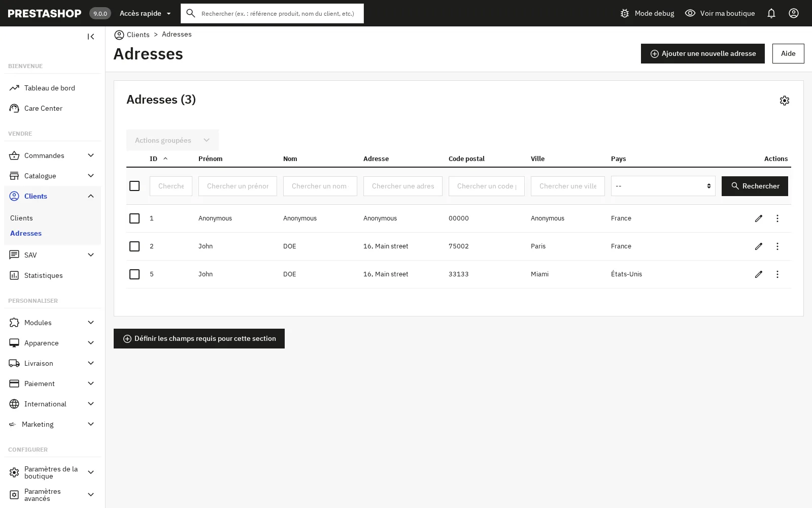This screenshot has height=508, width=812.
Task: Focus the ID filter field
Action: [171, 186]
